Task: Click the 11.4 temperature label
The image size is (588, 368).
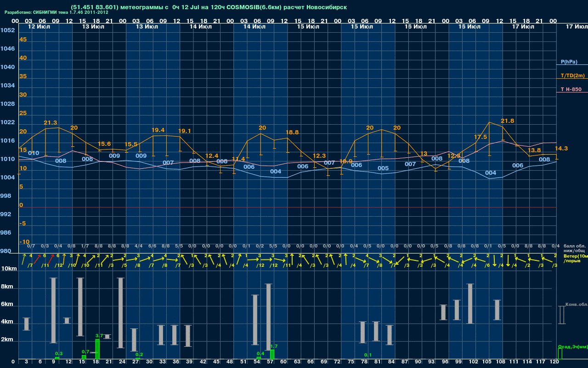Action: click(x=238, y=159)
